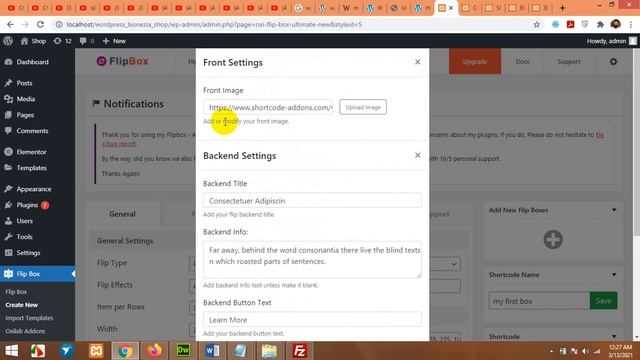Image resolution: width=640 pixels, height=360 pixels.
Task: Click the Upload Image button
Action: pos(363,107)
